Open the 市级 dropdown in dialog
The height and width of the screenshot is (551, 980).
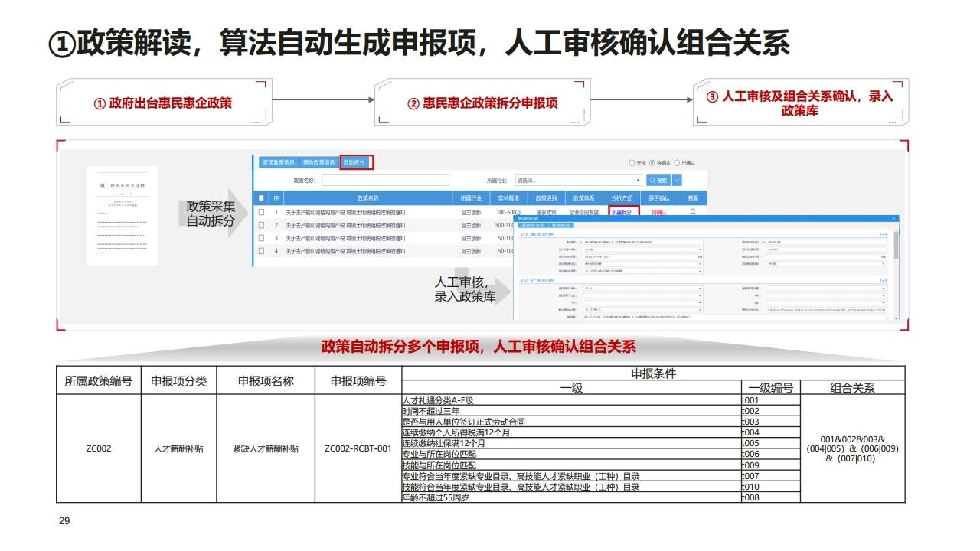tap(827, 263)
